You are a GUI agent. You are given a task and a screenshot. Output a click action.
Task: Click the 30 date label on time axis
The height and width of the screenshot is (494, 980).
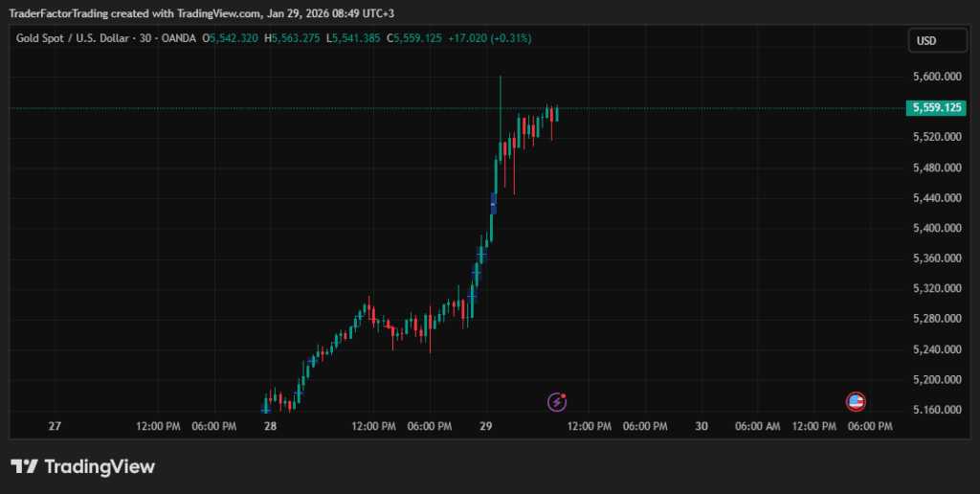point(702,426)
